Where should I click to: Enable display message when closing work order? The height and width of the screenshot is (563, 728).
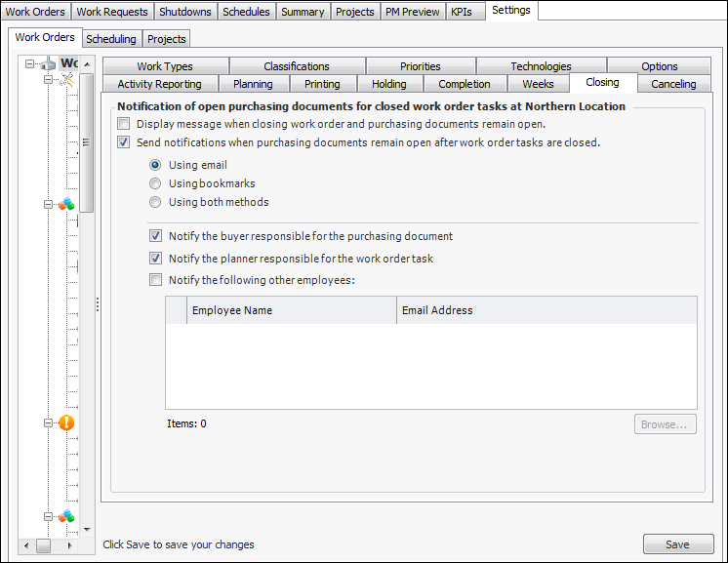coord(124,124)
